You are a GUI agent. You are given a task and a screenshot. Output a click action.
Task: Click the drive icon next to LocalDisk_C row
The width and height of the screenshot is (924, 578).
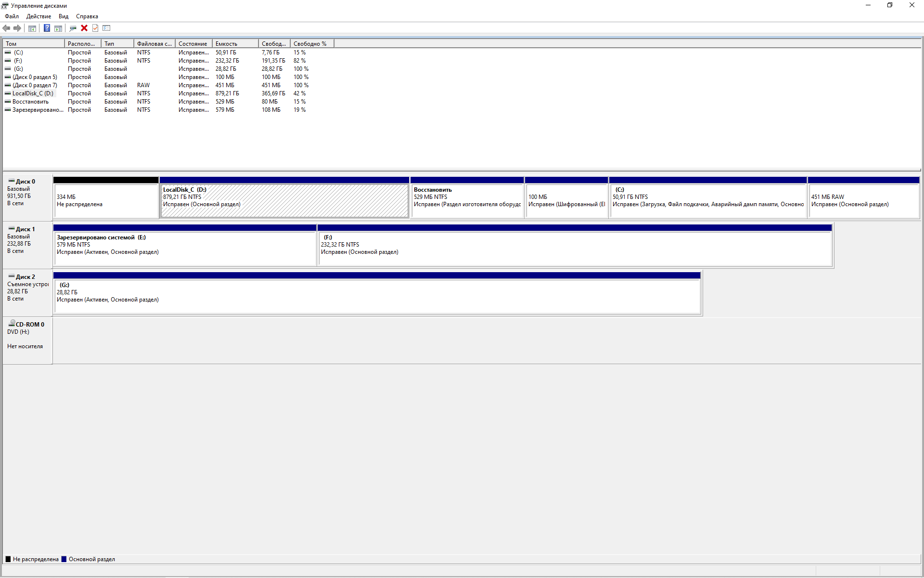point(8,93)
